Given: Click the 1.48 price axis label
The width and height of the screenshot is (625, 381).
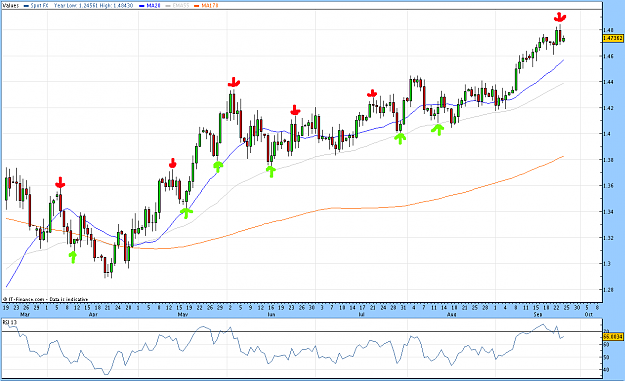Looking at the screenshot, I should (x=608, y=30).
